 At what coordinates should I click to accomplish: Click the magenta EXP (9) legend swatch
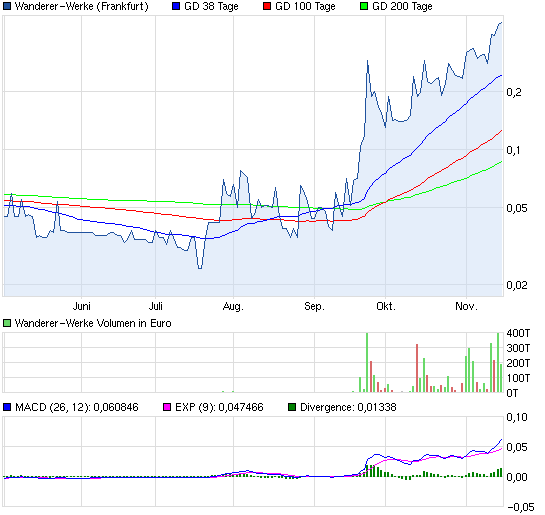point(167,407)
